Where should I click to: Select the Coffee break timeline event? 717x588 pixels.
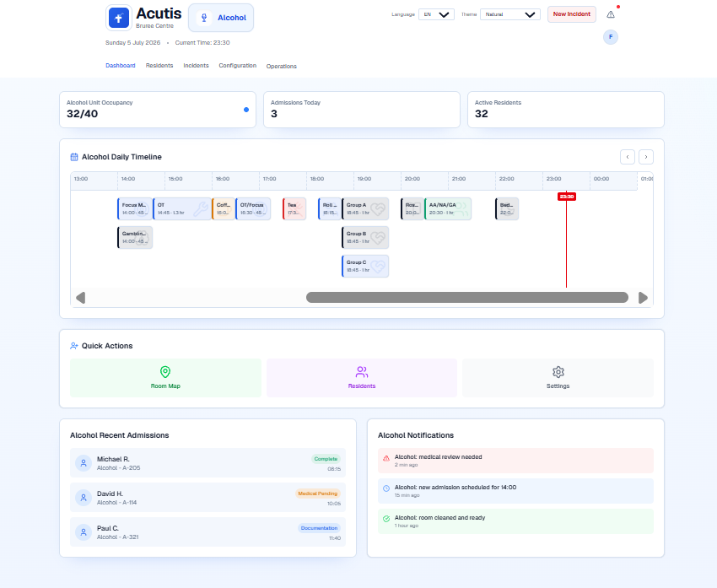224,209
